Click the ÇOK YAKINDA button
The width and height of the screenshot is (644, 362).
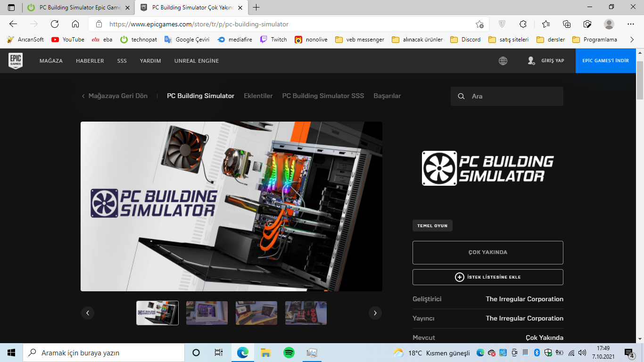click(488, 253)
